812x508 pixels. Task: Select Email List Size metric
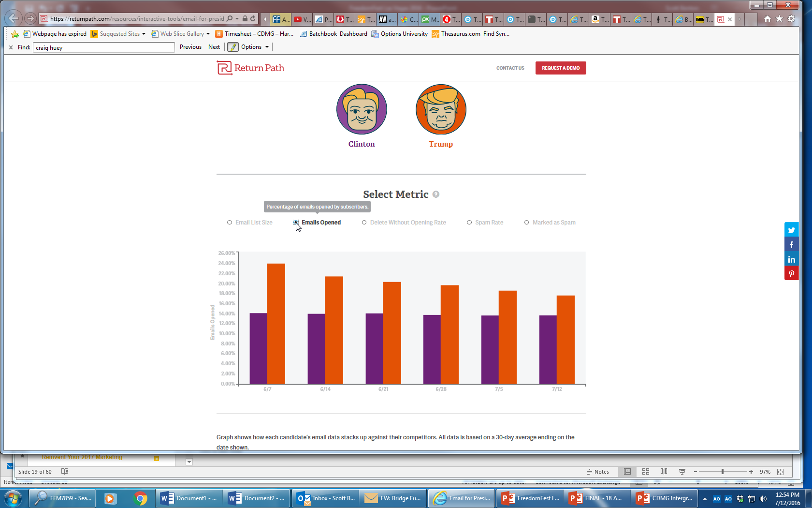[x=230, y=223]
